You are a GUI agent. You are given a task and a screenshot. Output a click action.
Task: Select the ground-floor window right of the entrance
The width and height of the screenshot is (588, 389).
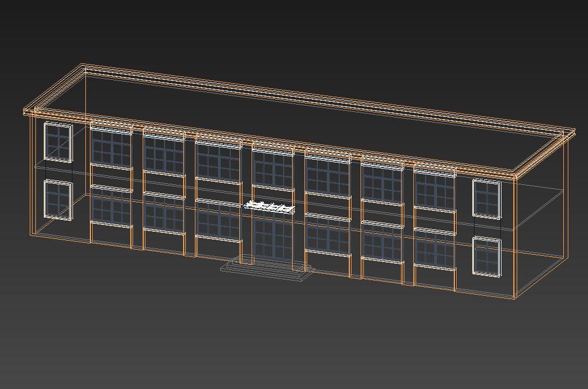[x=327, y=235]
